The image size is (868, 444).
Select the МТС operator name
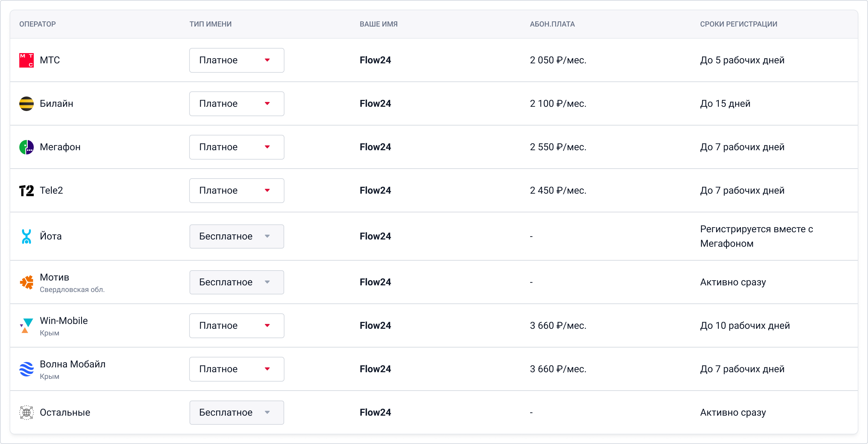pos(50,60)
